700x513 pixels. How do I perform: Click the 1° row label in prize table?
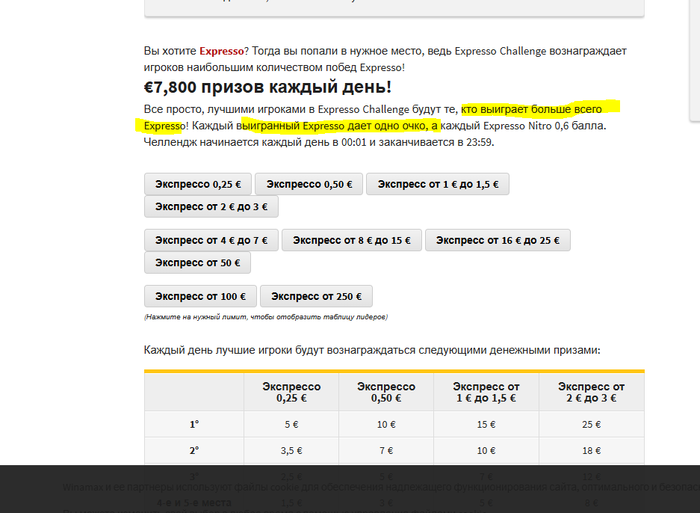pyautogui.click(x=194, y=424)
